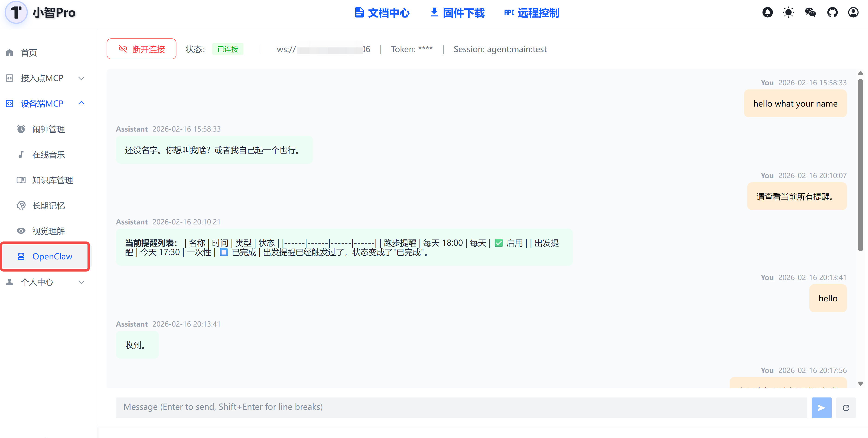
Task: Collapse the 设备端MCP menu chevron
Action: pyautogui.click(x=81, y=103)
